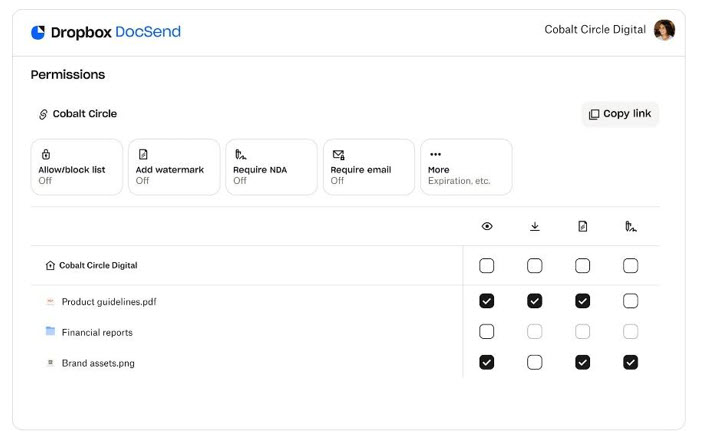Open the Allow/block list setting
704x435 pixels.
coord(76,167)
